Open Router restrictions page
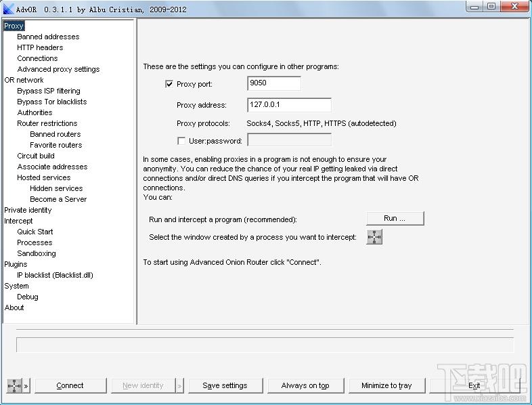532x405 pixels. (47, 123)
